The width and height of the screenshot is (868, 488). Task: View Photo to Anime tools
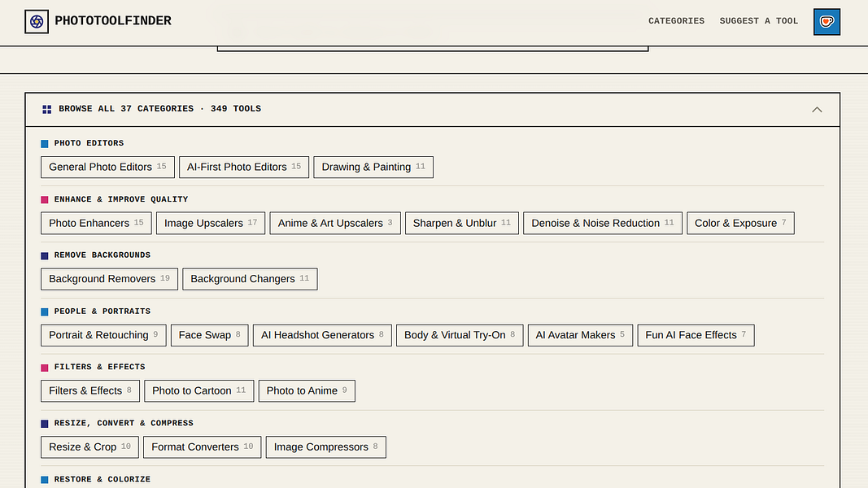308,390
